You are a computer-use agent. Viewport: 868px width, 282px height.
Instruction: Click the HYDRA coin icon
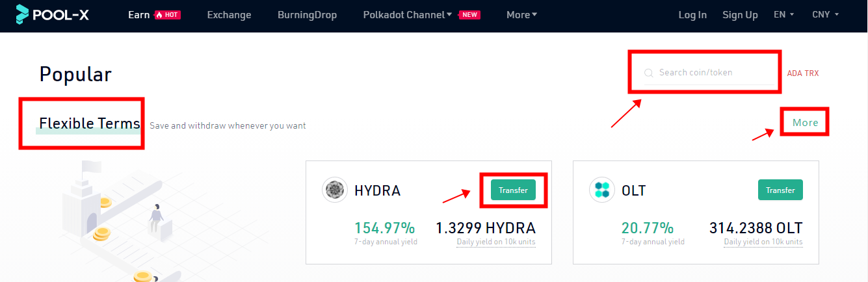pos(335,190)
